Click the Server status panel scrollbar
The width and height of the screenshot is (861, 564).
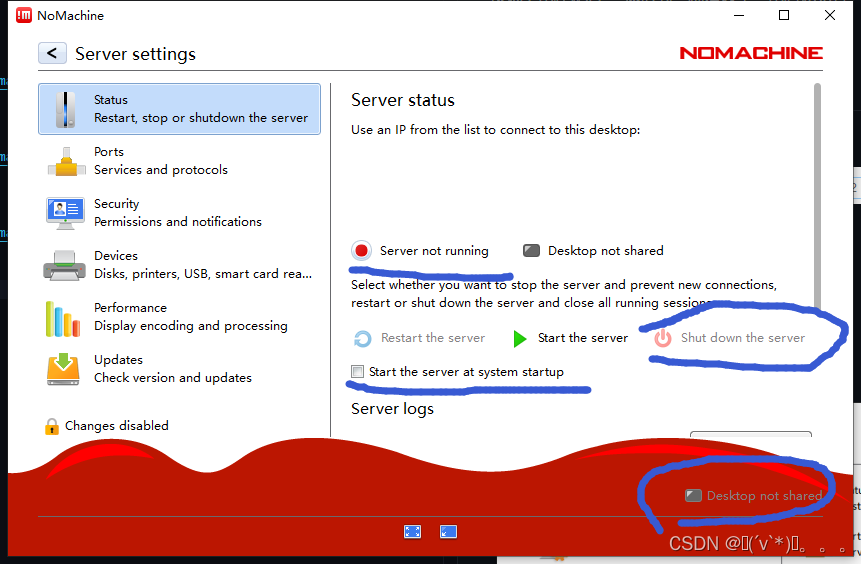point(817,198)
